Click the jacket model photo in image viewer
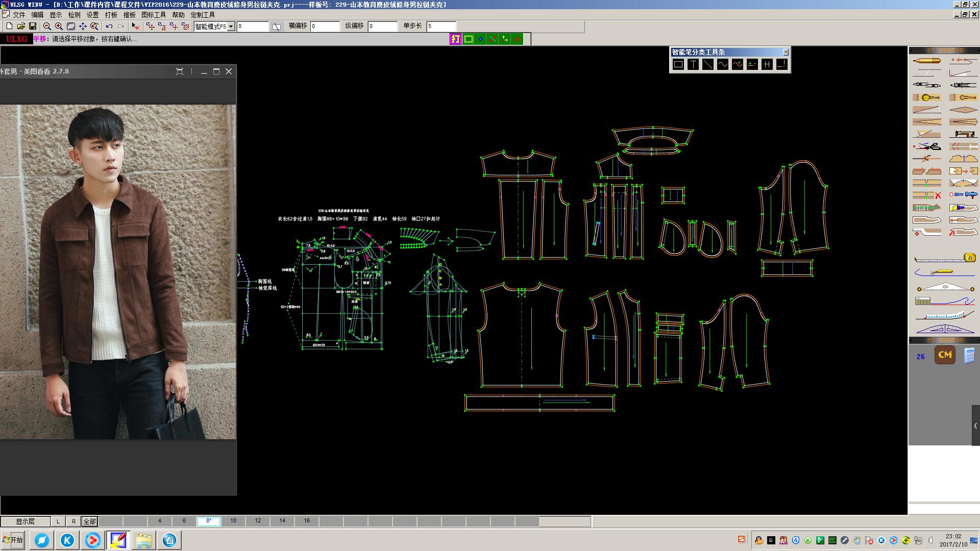The image size is (980, 551). point(118,272)
